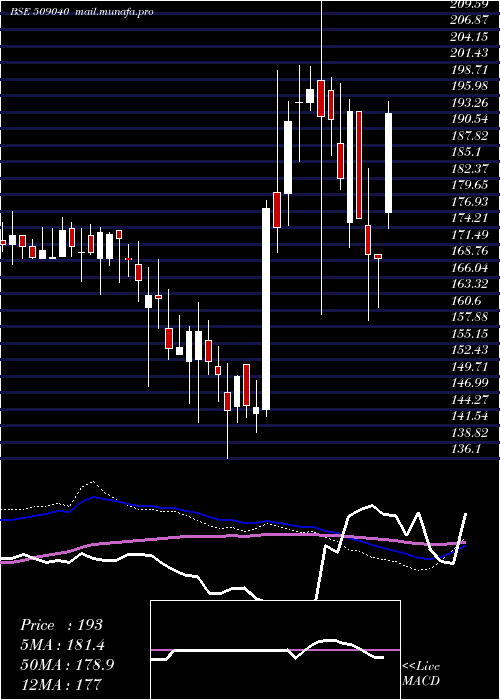The image size is (500, 700).
Task: Click the 155.15 price axis label
Action: coord(470,334)
